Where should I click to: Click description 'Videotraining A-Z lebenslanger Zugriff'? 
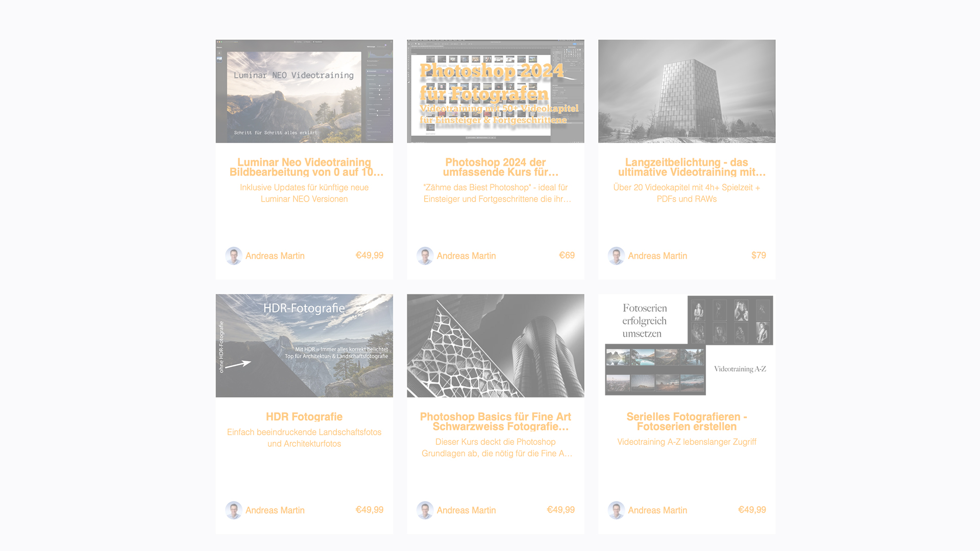tap(687, 442)
